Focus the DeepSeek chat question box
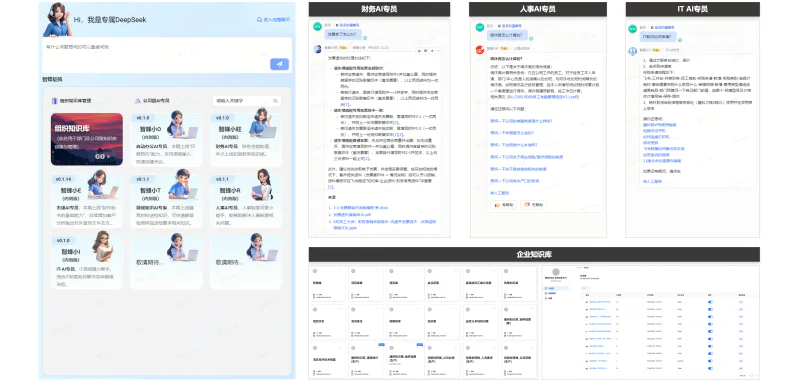This screenshot has height=382, width=800. 167,55
